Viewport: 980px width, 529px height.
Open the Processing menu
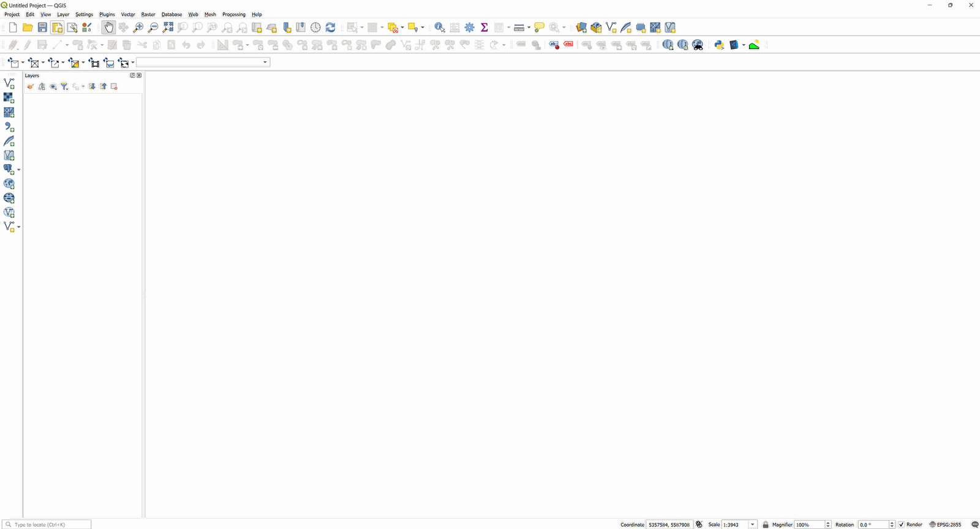click(233, 14)
